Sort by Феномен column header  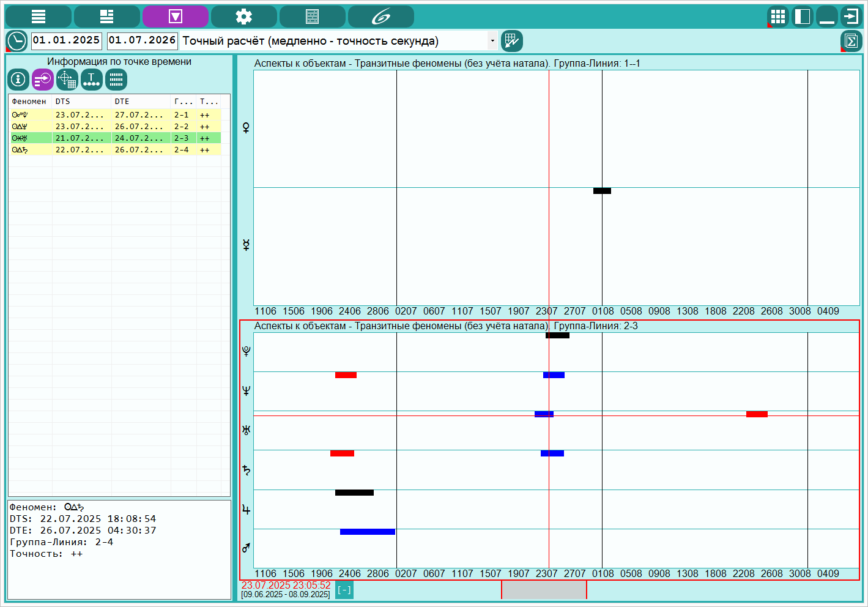(30, 102)
